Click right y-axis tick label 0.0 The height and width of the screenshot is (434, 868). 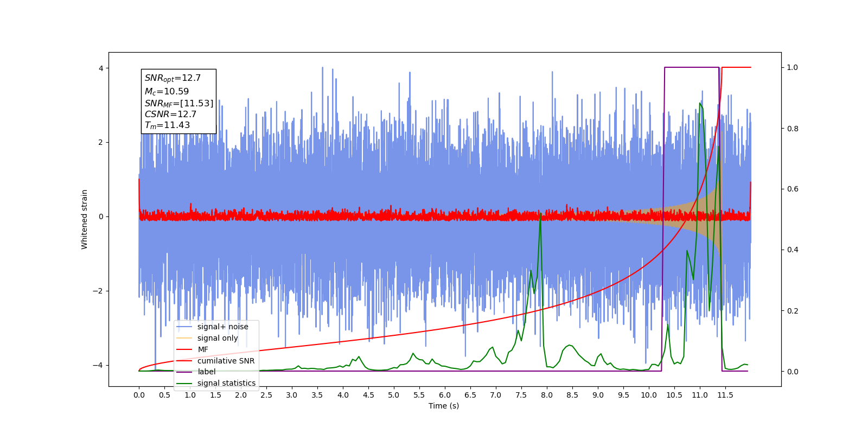point(793,372)
